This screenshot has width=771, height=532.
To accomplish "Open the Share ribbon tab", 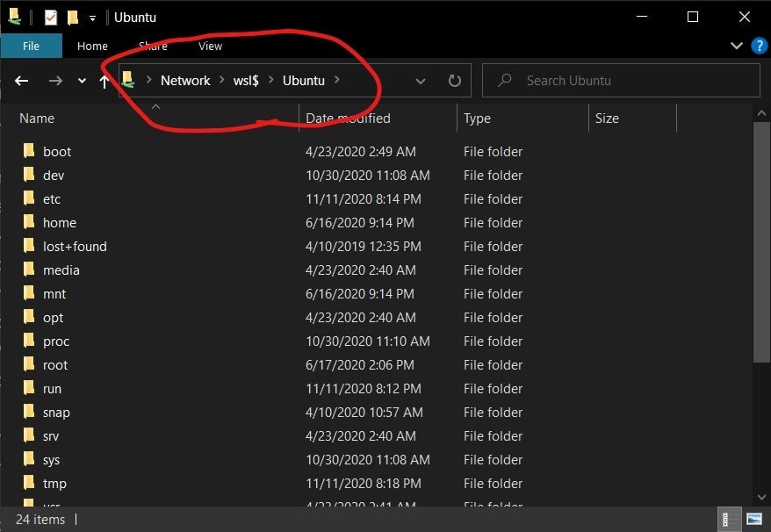I will click(x=153, y=46).
